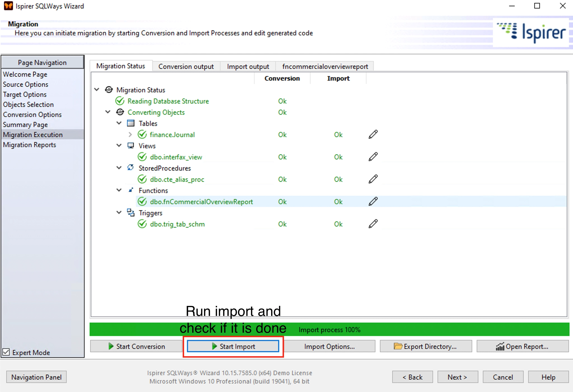Expand the finance.Journal table node
573x392 pixels.
pyautogui.click(x=130, y=134)
